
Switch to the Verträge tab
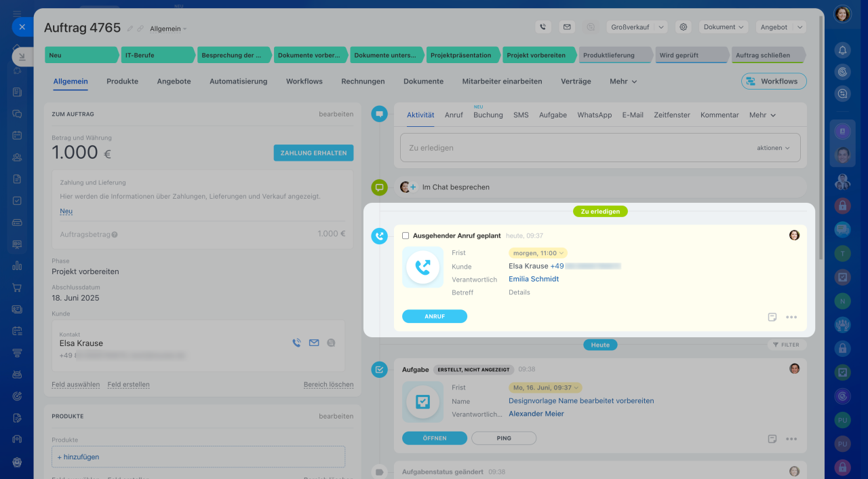[576, 81]
